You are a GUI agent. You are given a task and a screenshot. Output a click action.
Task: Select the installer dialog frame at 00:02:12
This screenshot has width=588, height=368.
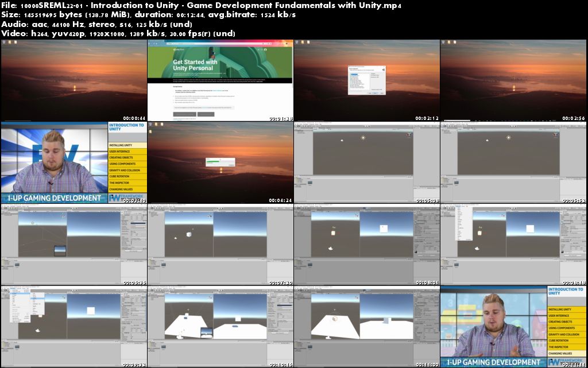pos(367,80)
